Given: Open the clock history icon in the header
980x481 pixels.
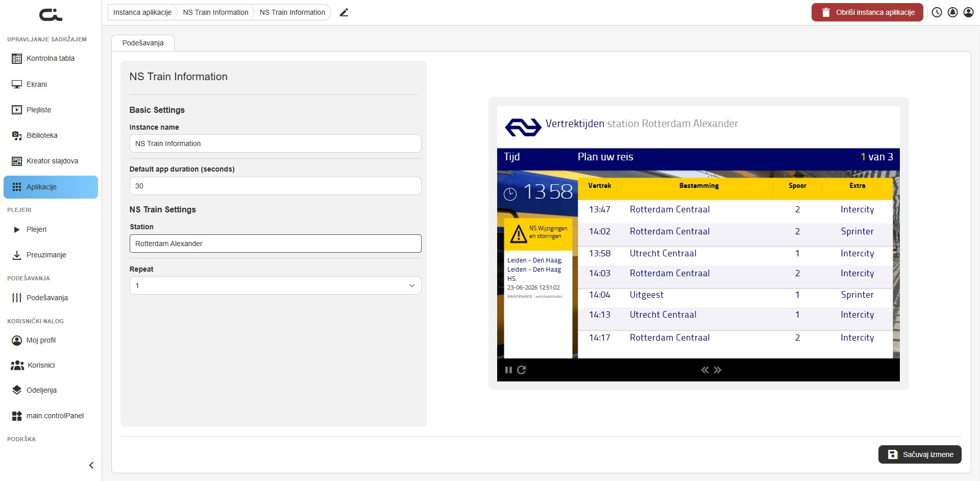Looking at the screenshot, I should coord(937,13).
